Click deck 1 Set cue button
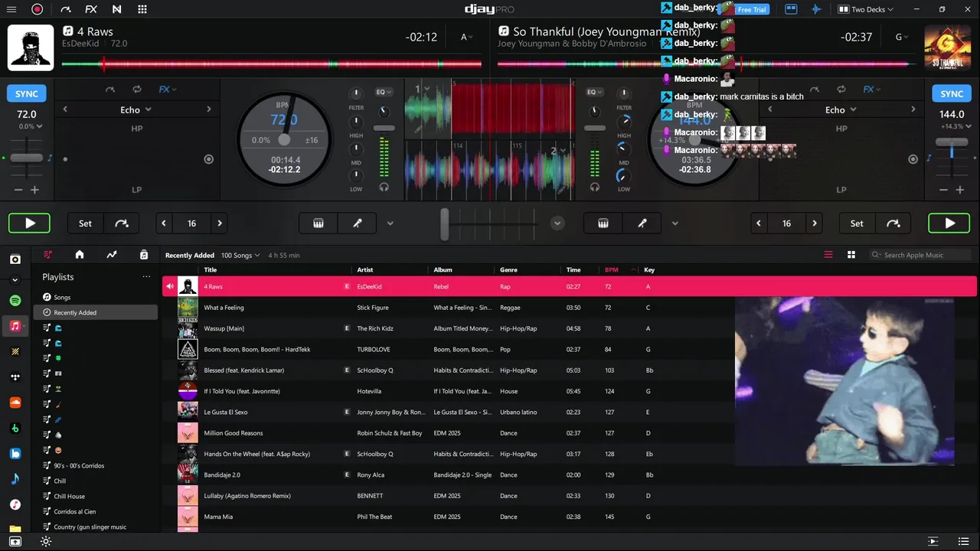The width and height of the screenshot is (980, 551). (85, 223)
